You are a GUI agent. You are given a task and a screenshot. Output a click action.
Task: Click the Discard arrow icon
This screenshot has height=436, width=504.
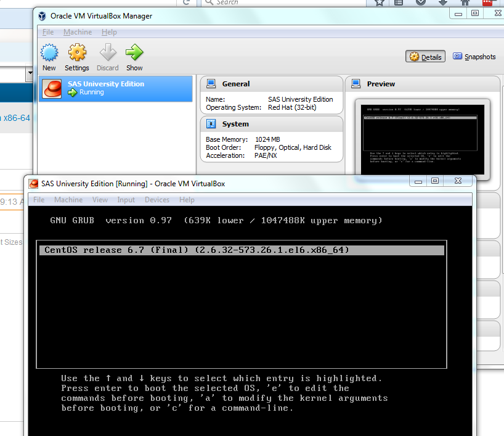coord(108,52)
